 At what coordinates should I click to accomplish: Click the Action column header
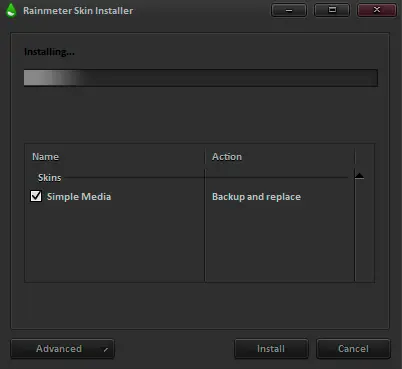[x=280, y=157]
